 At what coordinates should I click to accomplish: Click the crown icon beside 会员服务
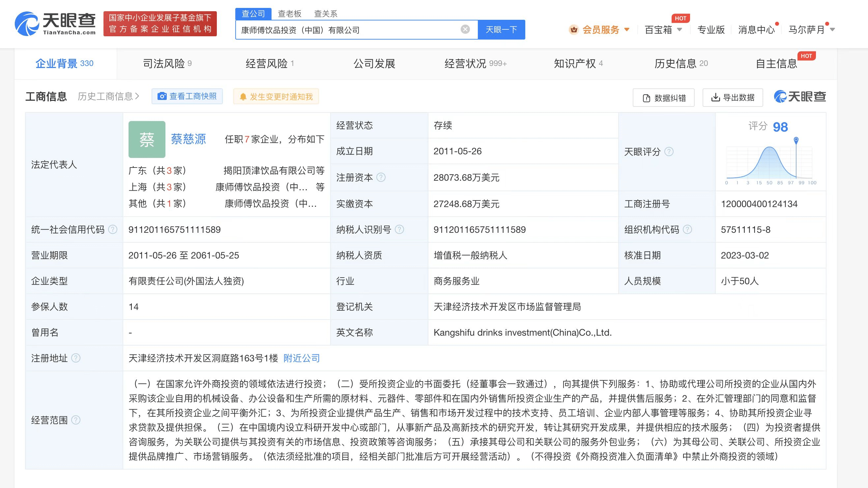[574, 30]
